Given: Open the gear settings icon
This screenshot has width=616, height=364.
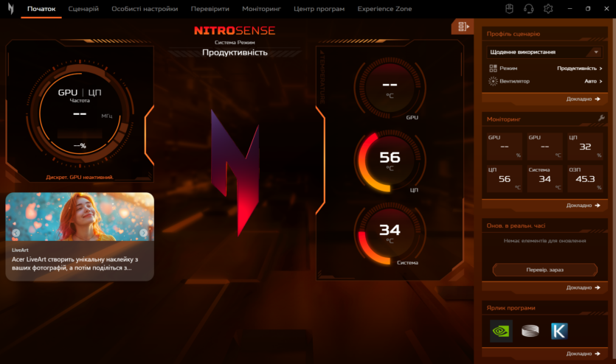Looking at the screenshot, I should 548,9.
